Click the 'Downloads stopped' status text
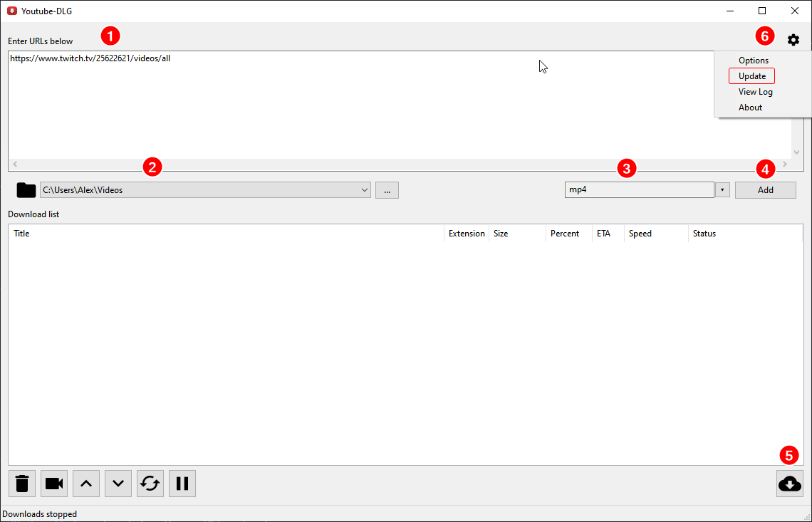 click(x=40, y=514)
